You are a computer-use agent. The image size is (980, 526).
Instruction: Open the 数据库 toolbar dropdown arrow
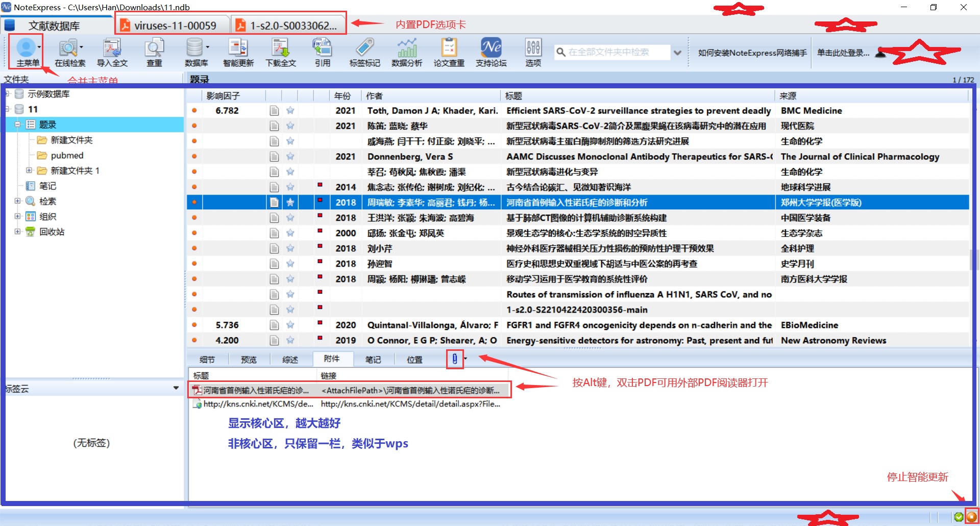tap(207, 47)
